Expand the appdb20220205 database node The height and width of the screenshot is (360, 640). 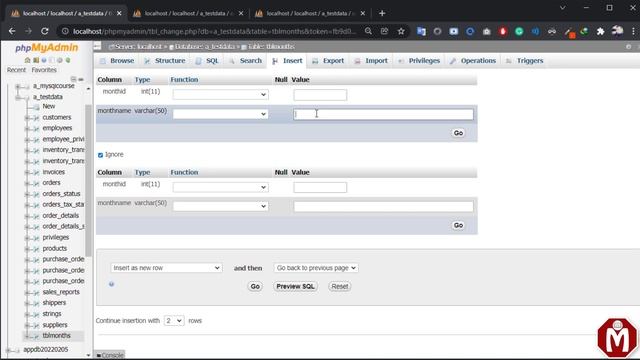[x=8, y=350]
